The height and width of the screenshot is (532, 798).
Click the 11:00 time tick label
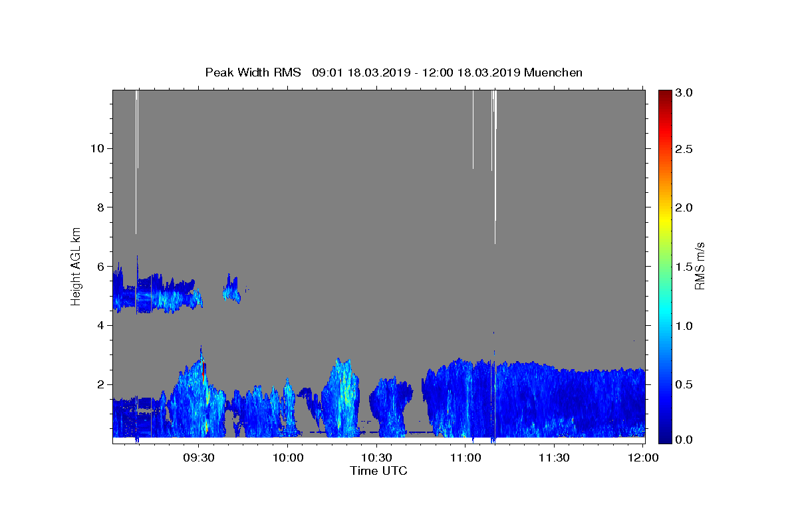[x=465, y=458]
